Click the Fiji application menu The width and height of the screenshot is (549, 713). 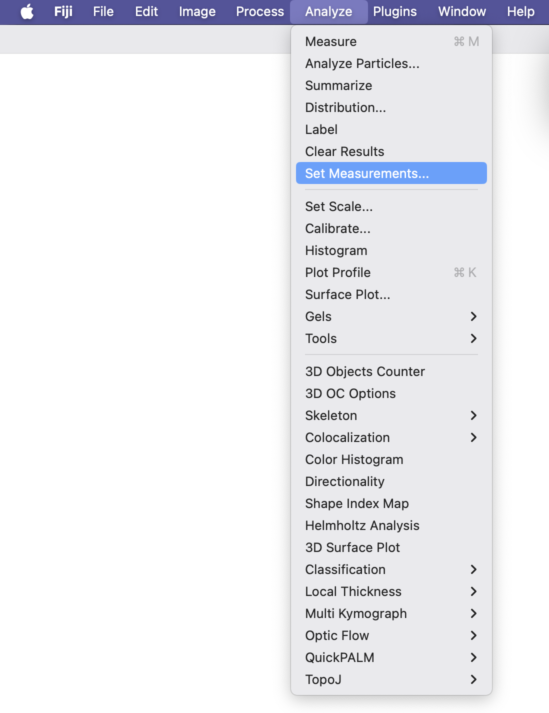click(63, 12)
